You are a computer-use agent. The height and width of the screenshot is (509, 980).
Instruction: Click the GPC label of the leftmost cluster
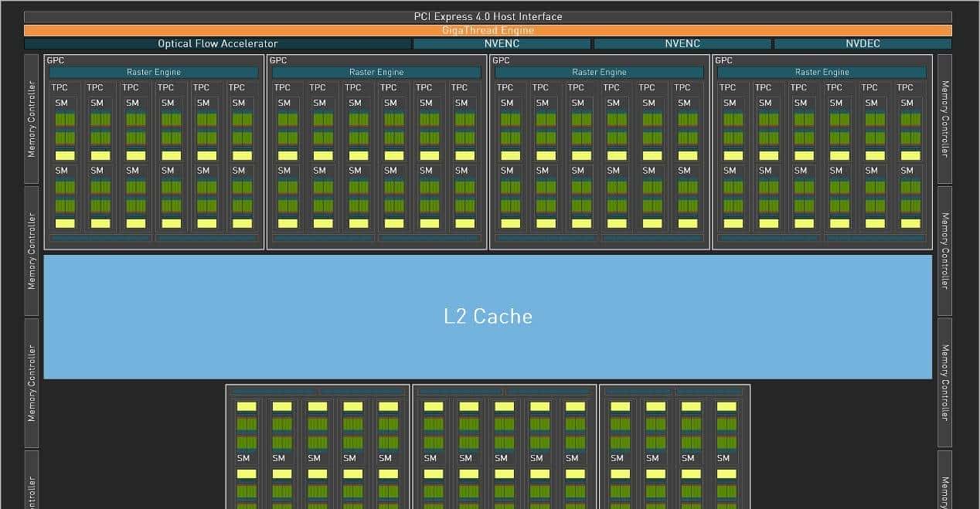pyautogui.click(x=56, y=60)
